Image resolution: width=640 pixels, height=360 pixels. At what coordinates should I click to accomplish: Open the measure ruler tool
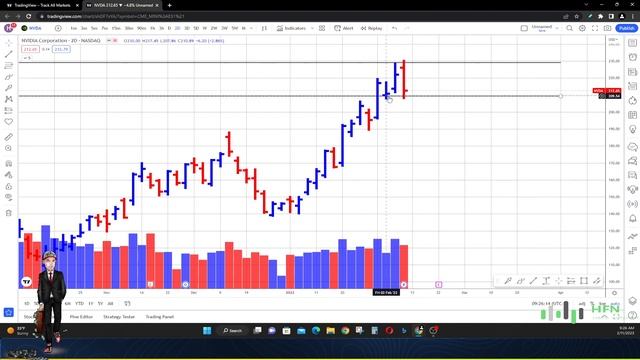pos(9,137)
